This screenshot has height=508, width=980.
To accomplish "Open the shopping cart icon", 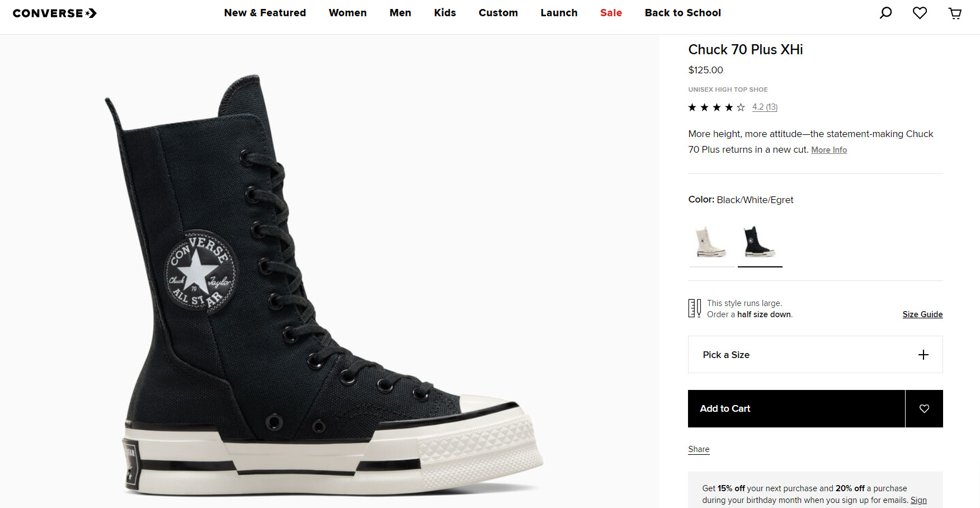I will click(x=955, y=13).
